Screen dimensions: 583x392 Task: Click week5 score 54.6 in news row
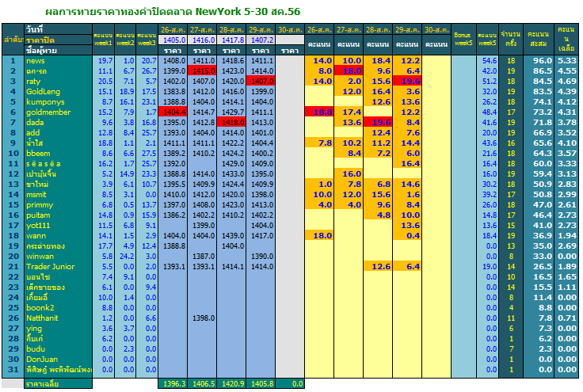pyautogui.click(x=487, y=60)
